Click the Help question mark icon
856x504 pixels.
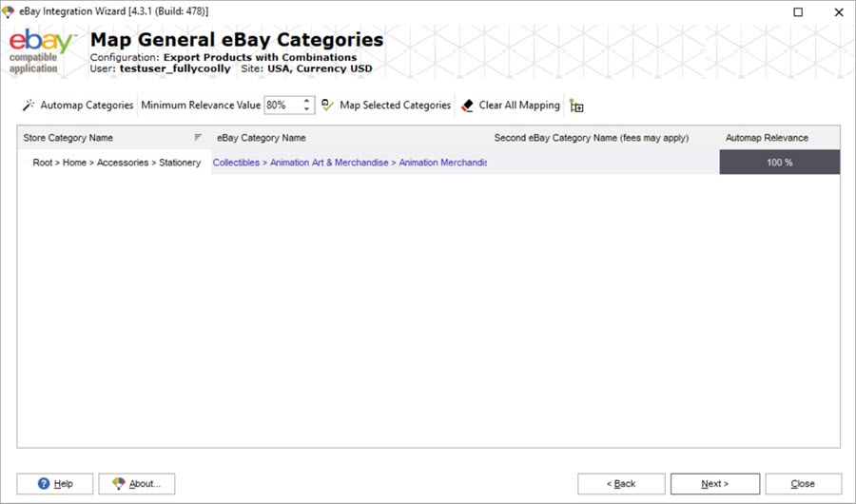[44, 484]
